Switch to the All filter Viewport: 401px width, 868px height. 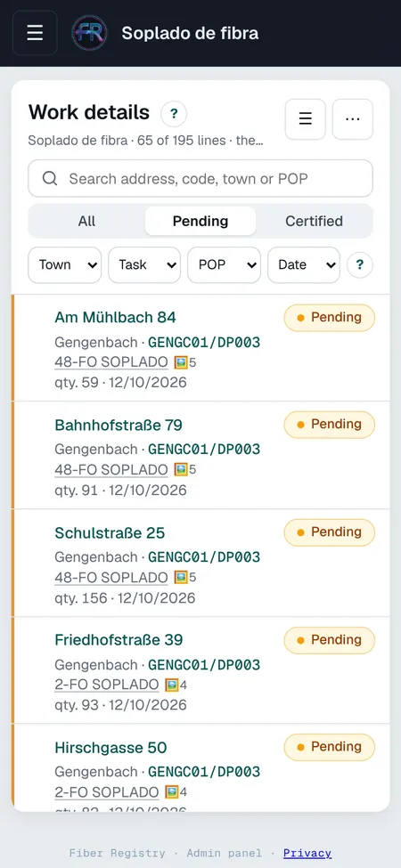point(87,221)
